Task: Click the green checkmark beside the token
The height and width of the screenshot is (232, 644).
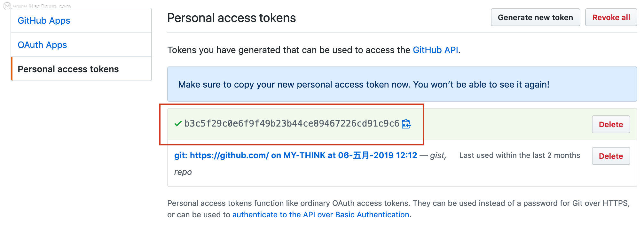Action: 178,124
